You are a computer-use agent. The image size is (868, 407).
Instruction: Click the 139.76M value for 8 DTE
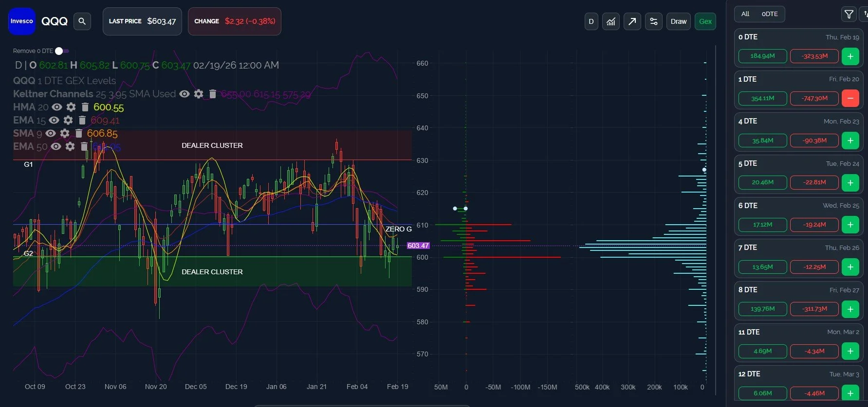(762, 309)
